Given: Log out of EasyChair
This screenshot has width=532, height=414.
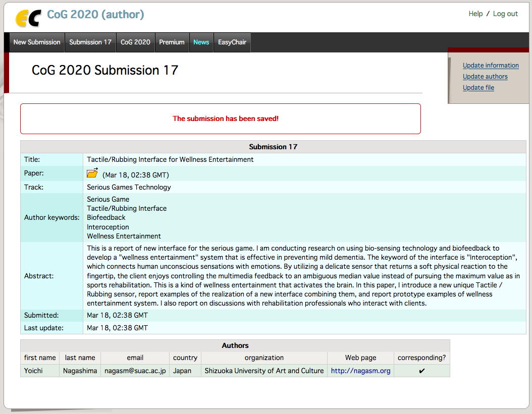Looking at the screenshot, I should point(505,14).
